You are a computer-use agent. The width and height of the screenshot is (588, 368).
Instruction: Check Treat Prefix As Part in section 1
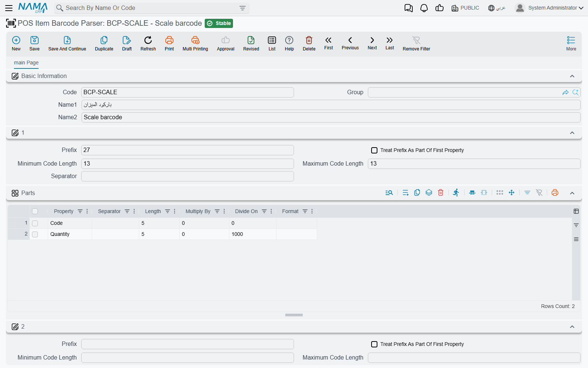[x=374, y=150]
